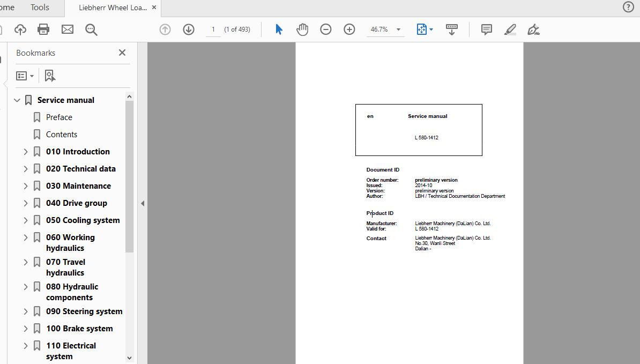The width and height of the screenshot is (640, 364).
Task: Select the highlight text pen tool
Action: (x=510, y=29)
